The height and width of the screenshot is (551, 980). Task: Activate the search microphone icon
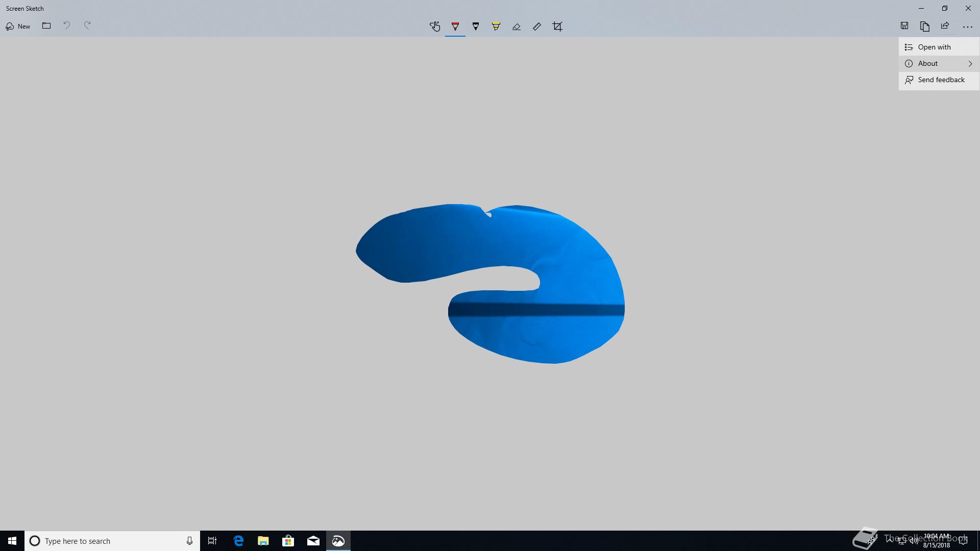pyautogui.click(x=189, y=541)
